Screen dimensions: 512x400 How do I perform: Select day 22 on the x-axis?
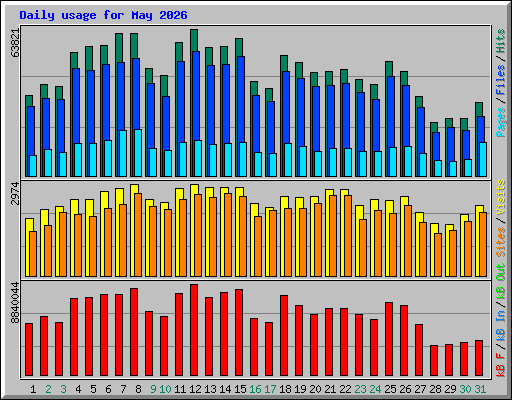pos(345,389)
